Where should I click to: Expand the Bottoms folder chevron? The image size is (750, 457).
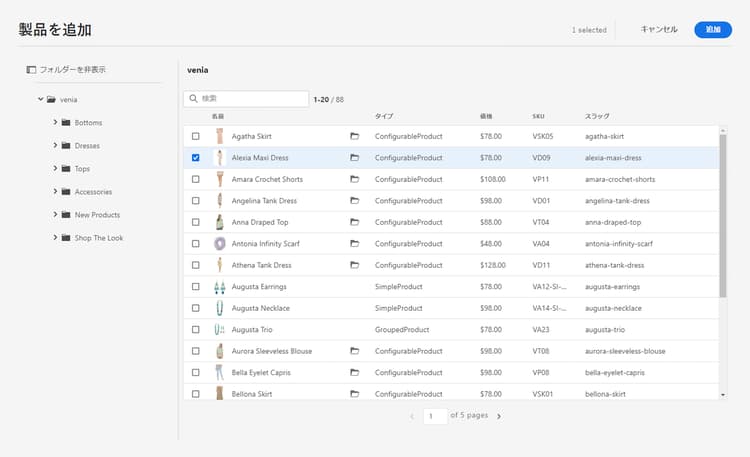(55, 122)
